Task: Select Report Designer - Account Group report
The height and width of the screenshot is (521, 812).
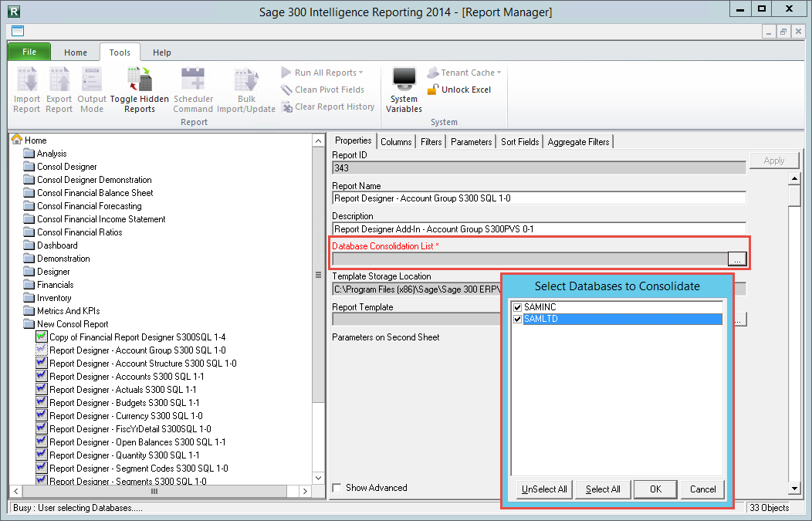Action: coord(131,350)
